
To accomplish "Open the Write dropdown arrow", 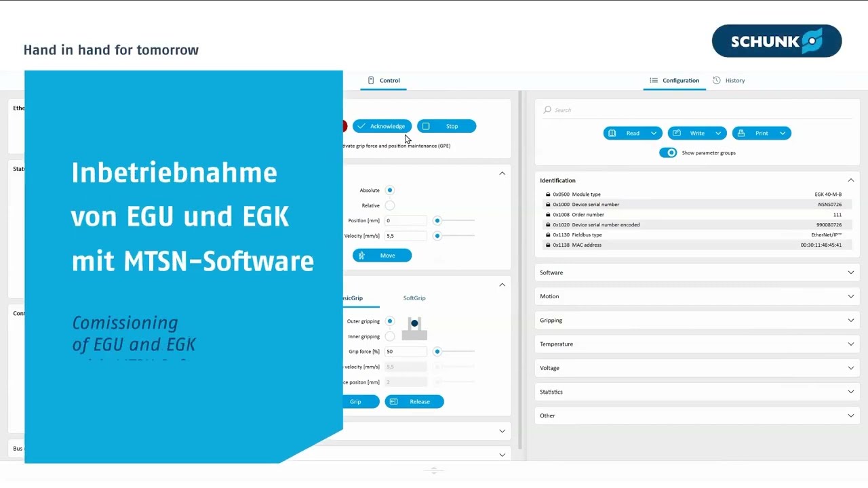I will [718, 134].
